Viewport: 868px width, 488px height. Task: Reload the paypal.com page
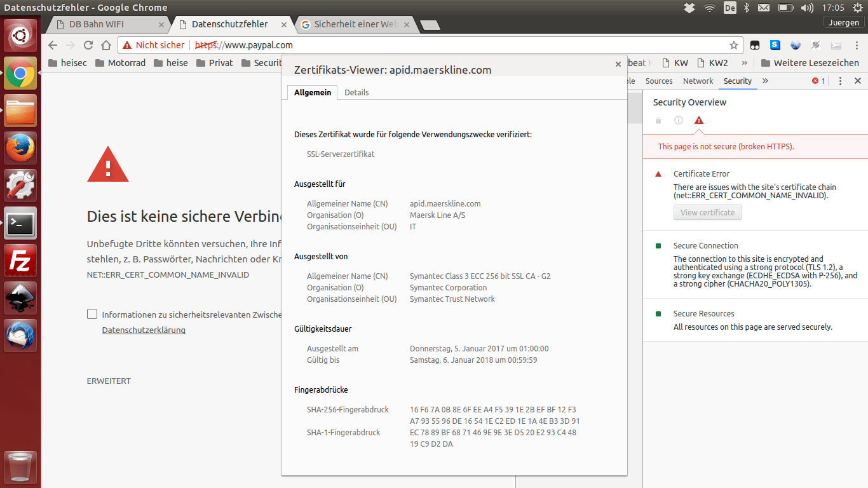point(88,45)
